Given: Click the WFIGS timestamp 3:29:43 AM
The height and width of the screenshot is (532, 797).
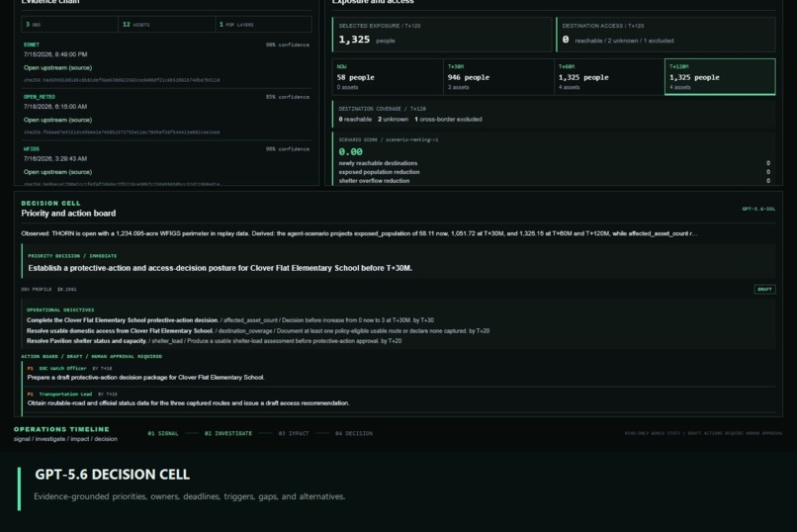Looking at the screenshot, I should point(55,158).
